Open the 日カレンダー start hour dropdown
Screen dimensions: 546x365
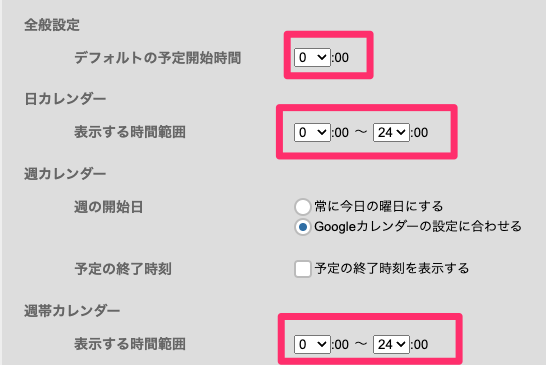[312, 132]
